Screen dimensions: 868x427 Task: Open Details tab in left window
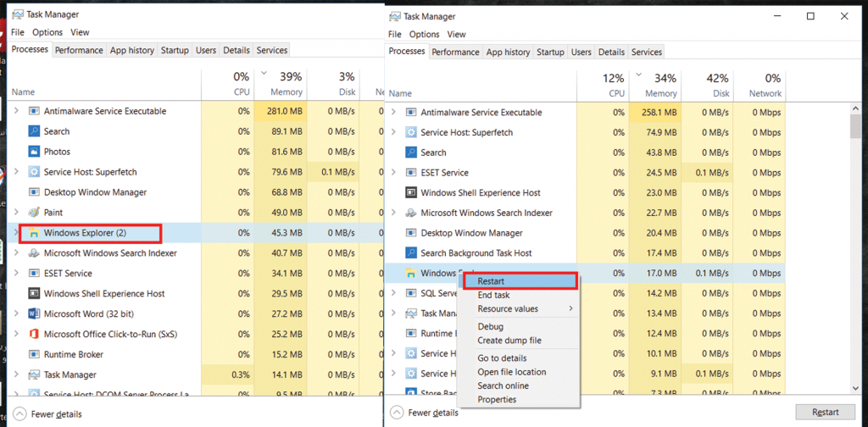[x=236, y=50]
